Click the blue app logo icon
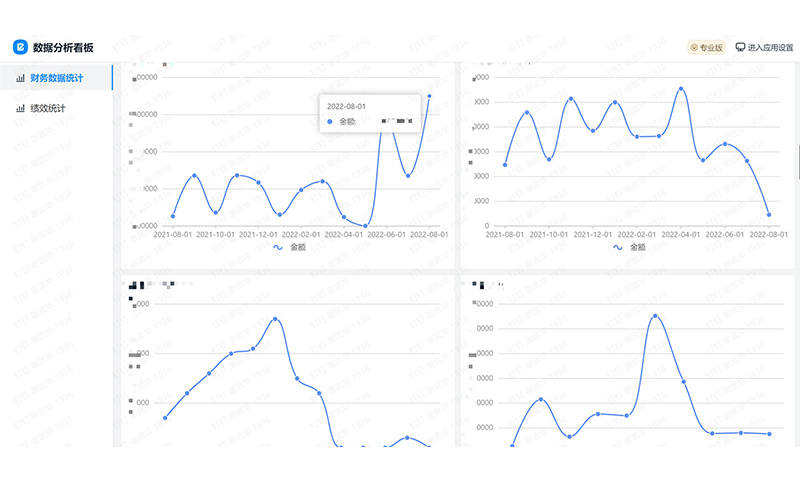 click(x=20, y=47)
